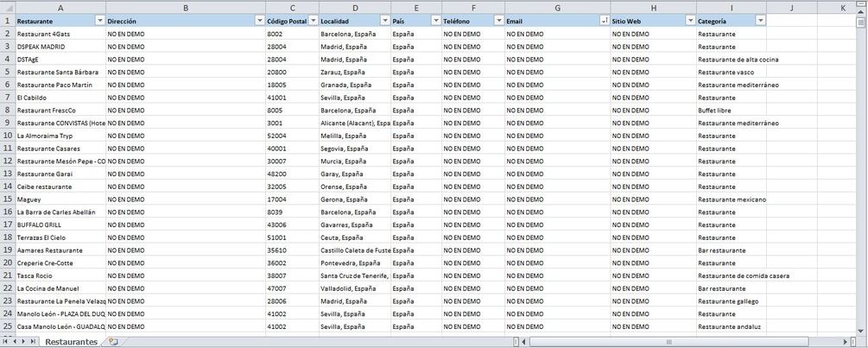Go to the next sheet tab arrow
This screenshot has width=868, height=348.
23,342
